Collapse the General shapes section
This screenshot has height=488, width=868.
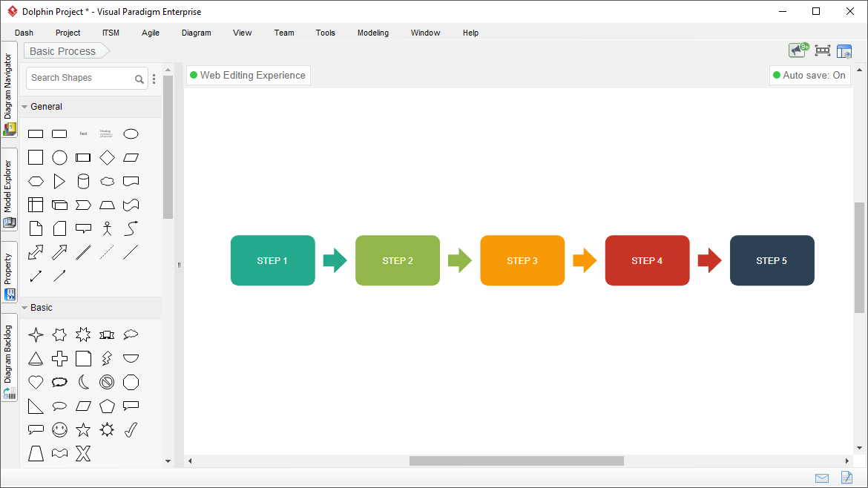[24, 107]
